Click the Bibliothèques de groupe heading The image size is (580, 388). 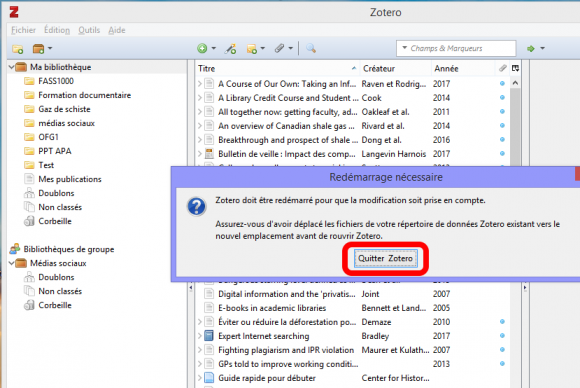click(69, 249)
